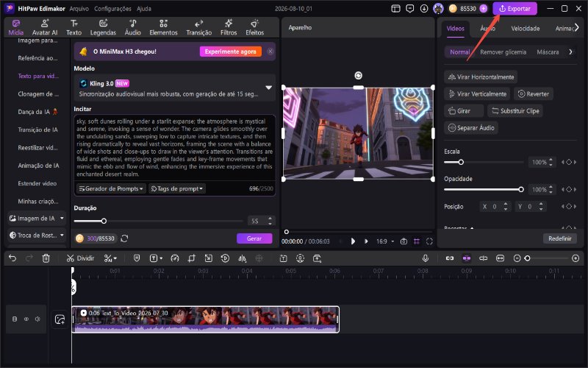Click inside the Incitar prompt text box

[x=175, y=148]
